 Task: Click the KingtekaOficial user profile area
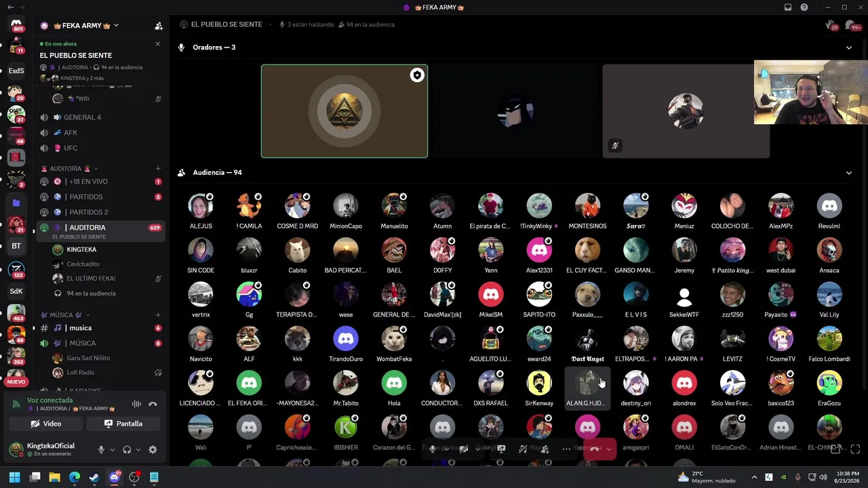(50, 449)
